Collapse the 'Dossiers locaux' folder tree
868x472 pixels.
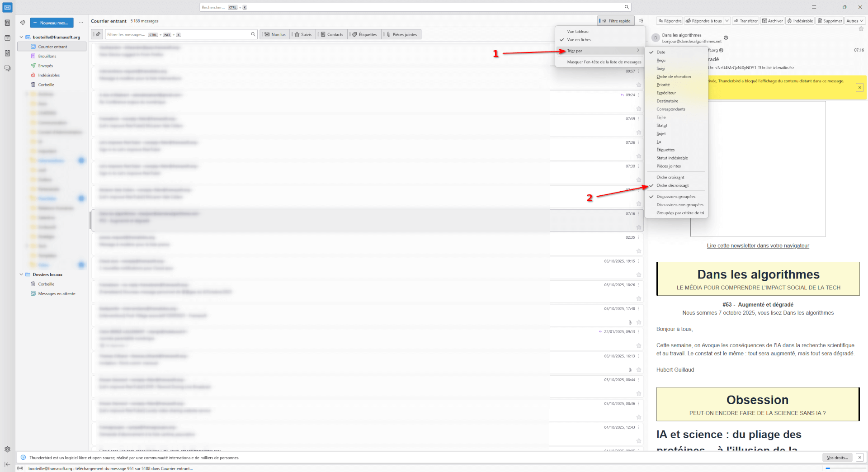coord(21,274)
